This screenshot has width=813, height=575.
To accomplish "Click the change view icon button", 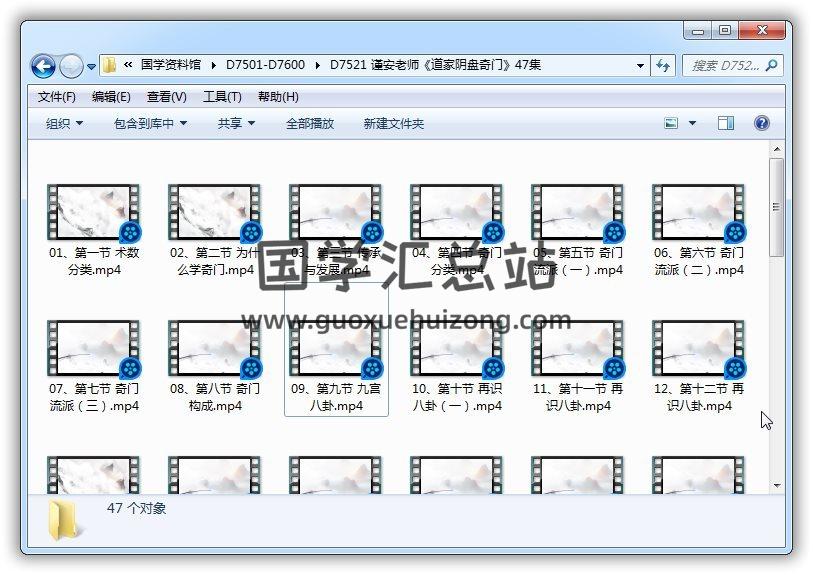I will click(x=672, y=124).
